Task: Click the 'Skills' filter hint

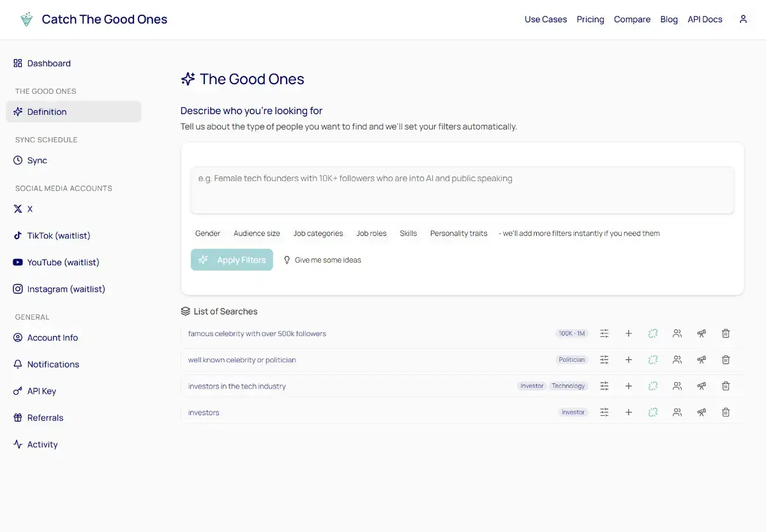Action: [x=409, y=233]
